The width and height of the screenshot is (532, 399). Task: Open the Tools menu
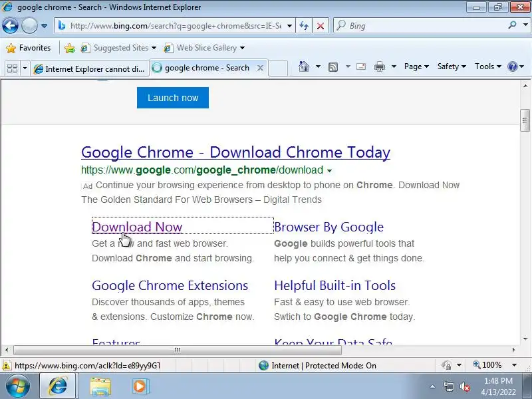click(x=488, y=66)
